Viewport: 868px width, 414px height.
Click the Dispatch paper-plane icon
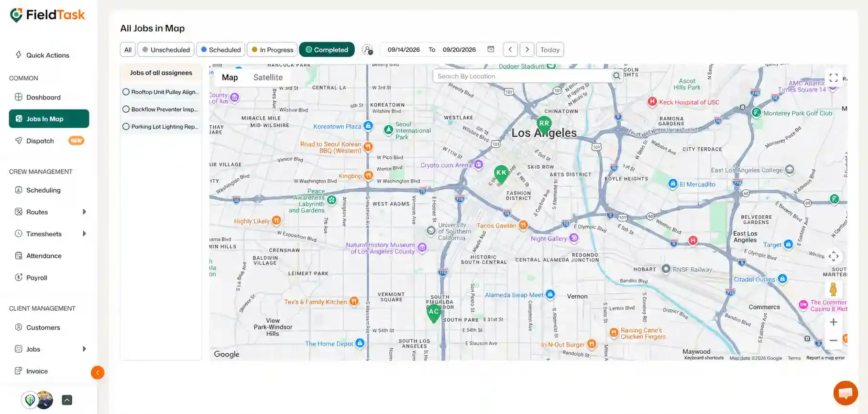[19, 141]
